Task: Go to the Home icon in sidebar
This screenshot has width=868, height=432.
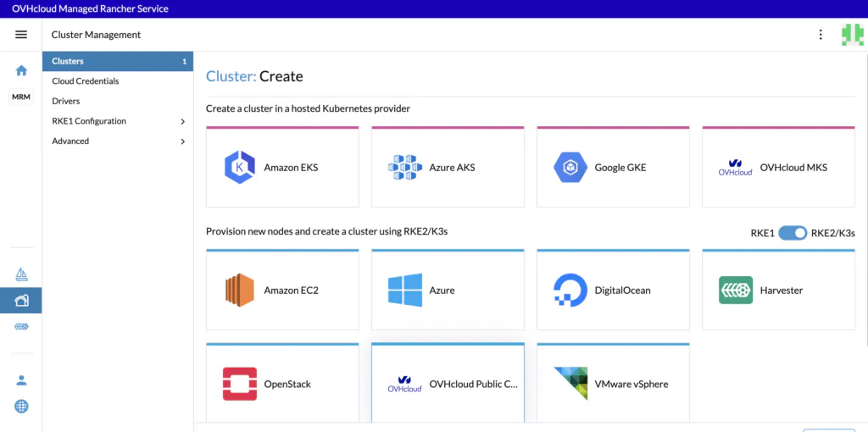Action: [x=21, y=70]
